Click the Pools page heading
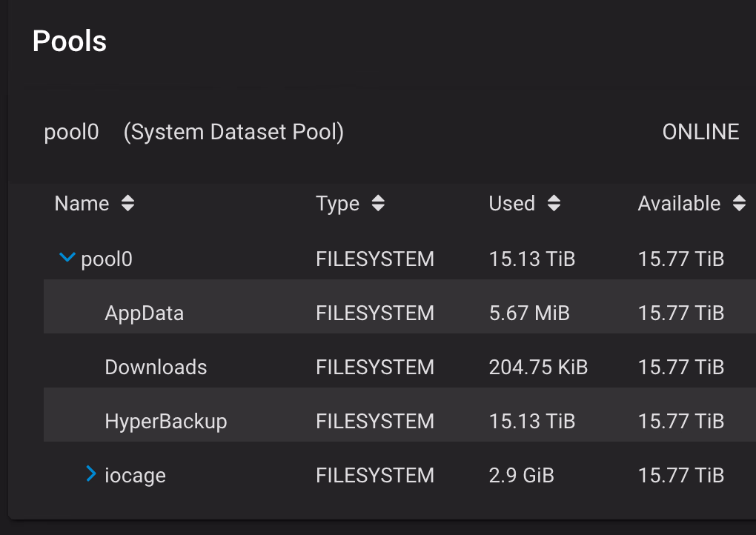Image resolution: width=756 pixels, height=535 pixels. click(x=70, y=41)
